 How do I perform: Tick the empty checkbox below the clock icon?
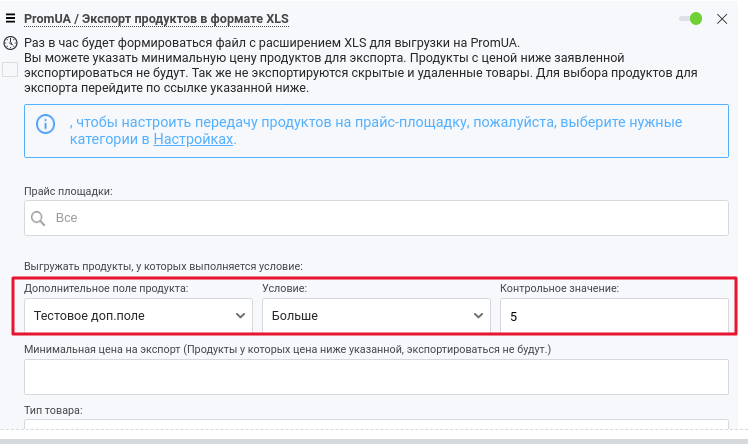click(x=10, y=70)
